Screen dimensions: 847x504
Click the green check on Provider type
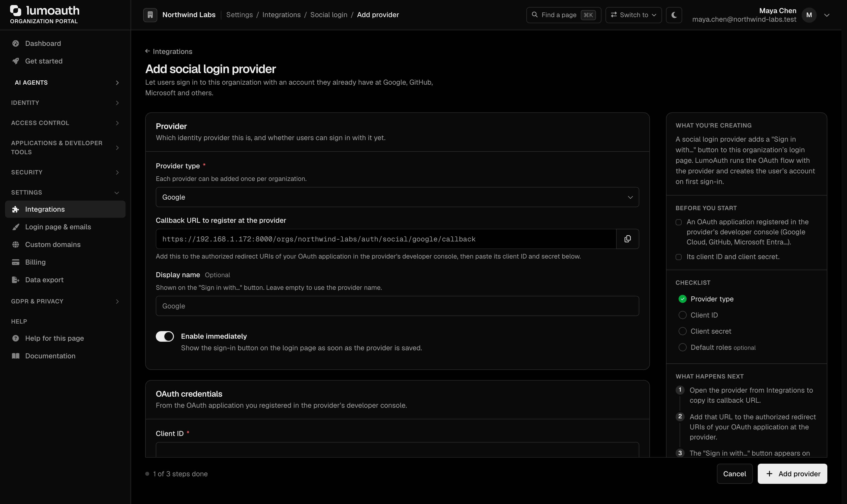click(x=682, y=299)
